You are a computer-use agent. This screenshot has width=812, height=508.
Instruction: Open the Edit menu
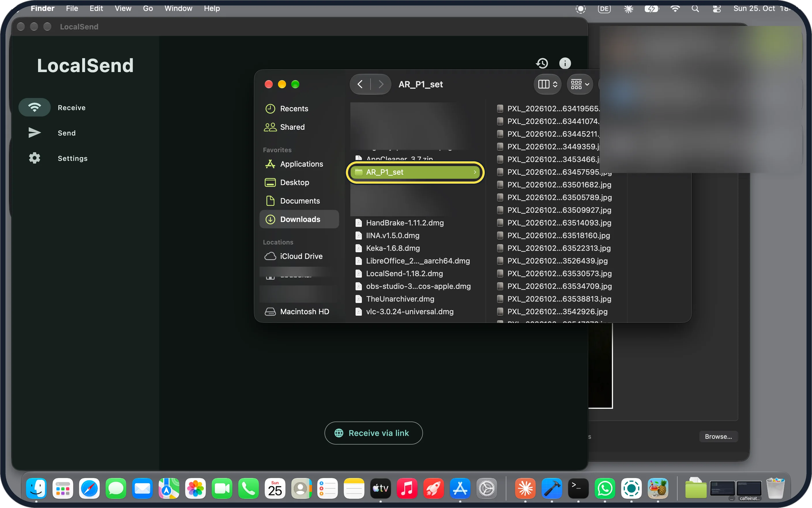click(x=96, y=8)
